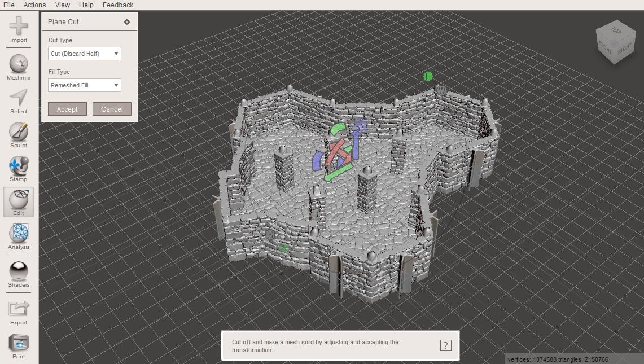Screen dimensions: 644x364
Task: Click the green arrow gizmo handle
Action: point(338,174)
